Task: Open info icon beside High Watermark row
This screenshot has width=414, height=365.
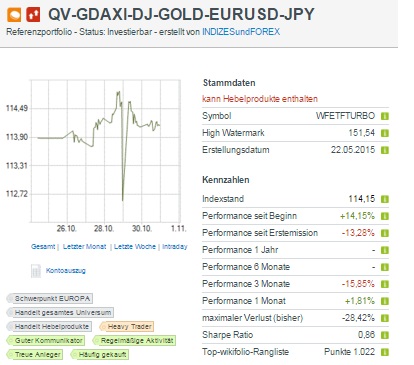Action: tap(385, 133)
